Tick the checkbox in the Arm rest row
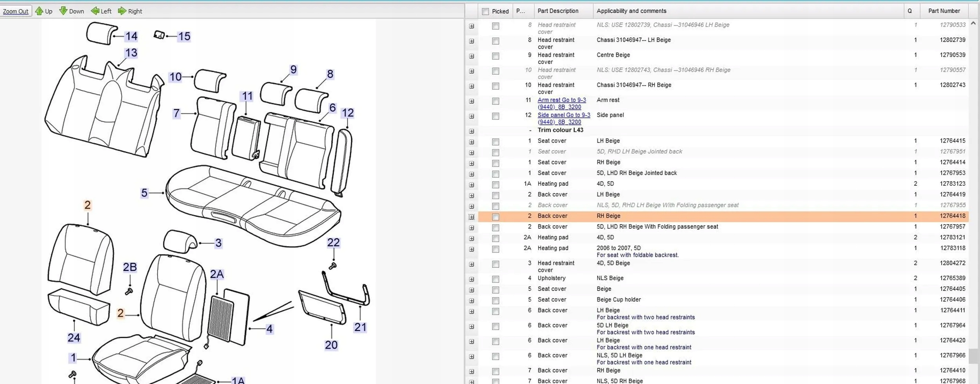The height and width of the screenshot is (384, 980). coord(495,101)
